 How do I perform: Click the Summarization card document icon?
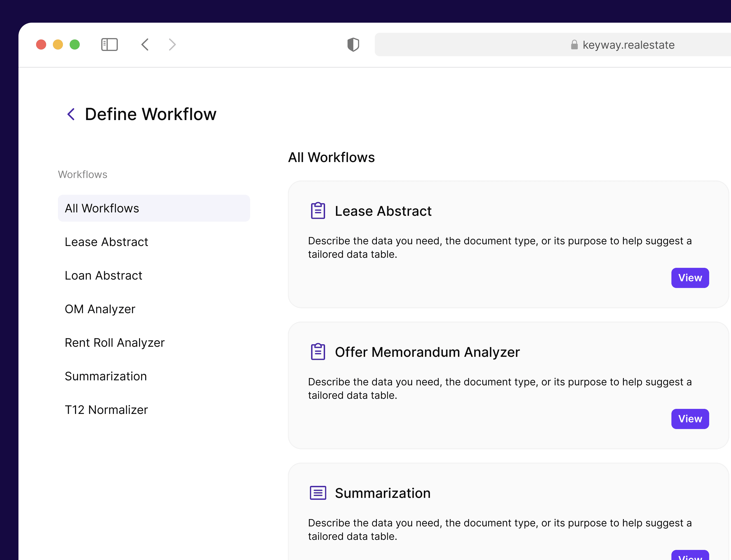pyautogui.click(x=318, y=493)
